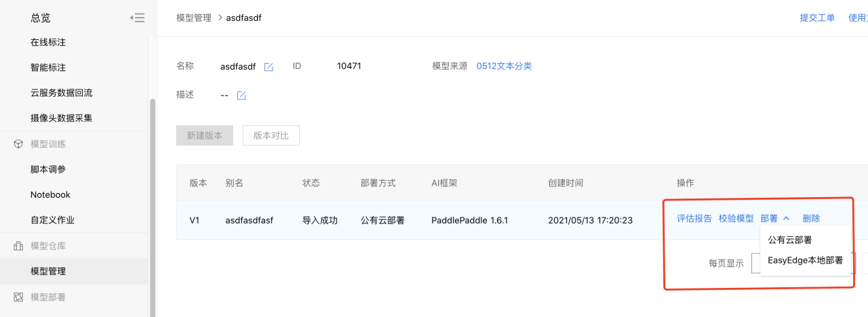Click the 2021/05/13 17:20:23 creation time cell

point(590,219)
